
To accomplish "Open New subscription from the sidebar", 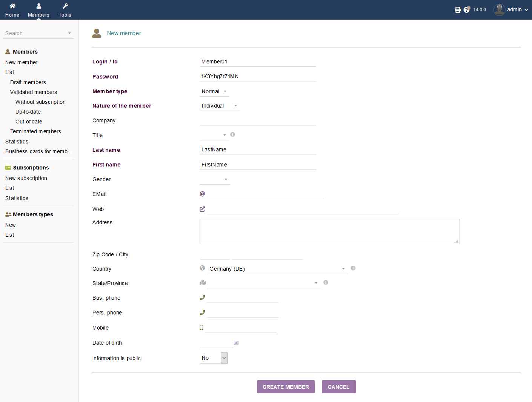I will tap(26, 178).
